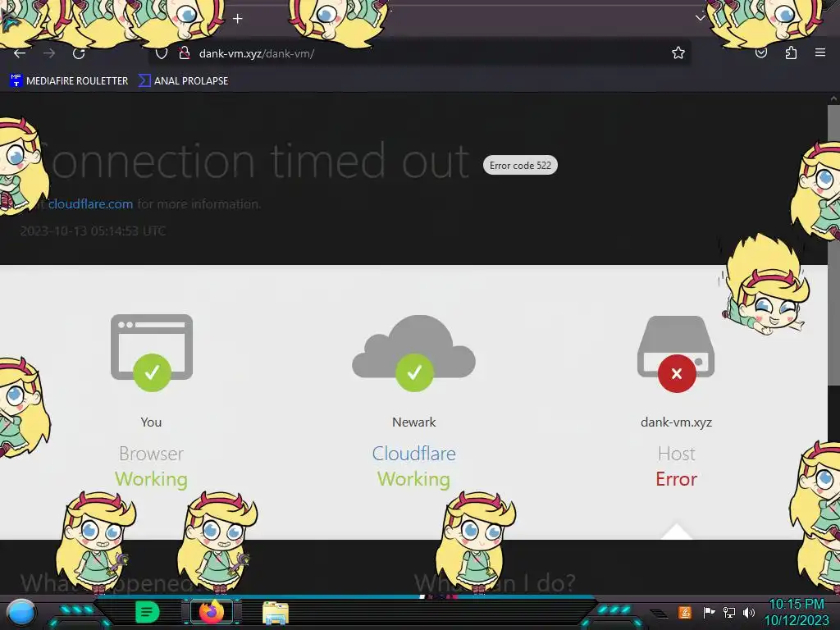Open the network tray icon

[x=729, y=612]
